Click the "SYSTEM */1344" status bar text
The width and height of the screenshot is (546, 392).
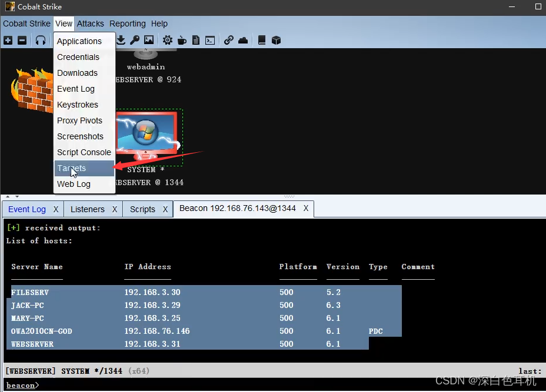pyautogui.click(x=92, y=371)
